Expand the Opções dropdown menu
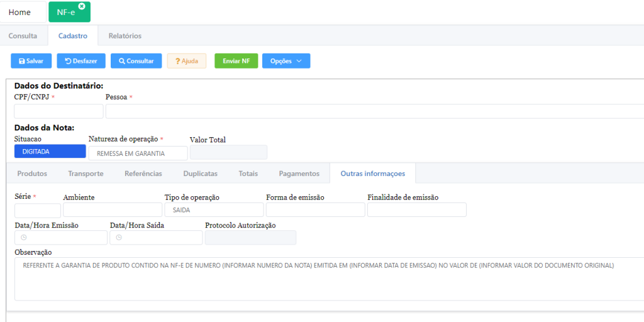The height and width of the screenshot is (322, 644). 286,61
